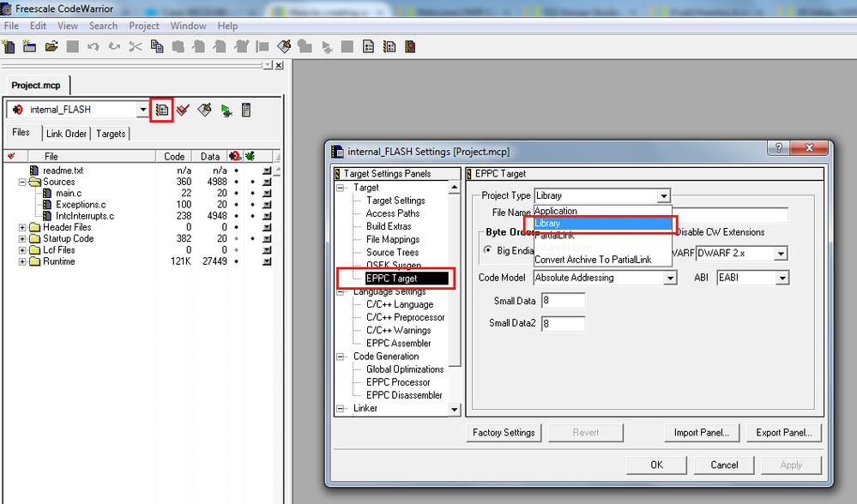Switch to the Targets tab
The height and width of the screenshot is (504, 857).
click(111, 134)
